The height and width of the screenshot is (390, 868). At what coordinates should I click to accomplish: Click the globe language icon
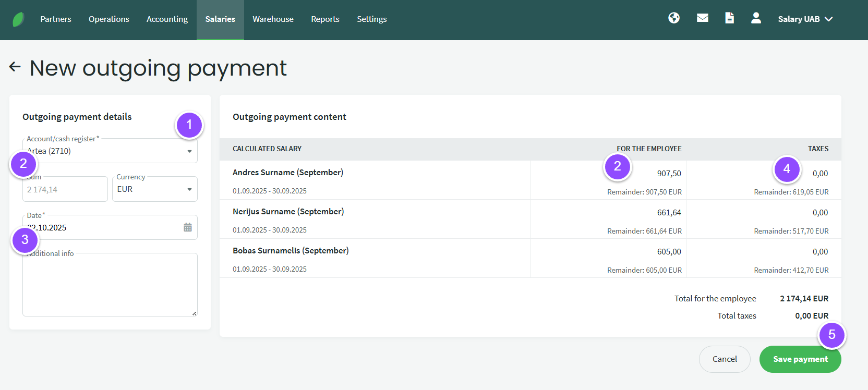pyautogui.click(x=674, y=18)
